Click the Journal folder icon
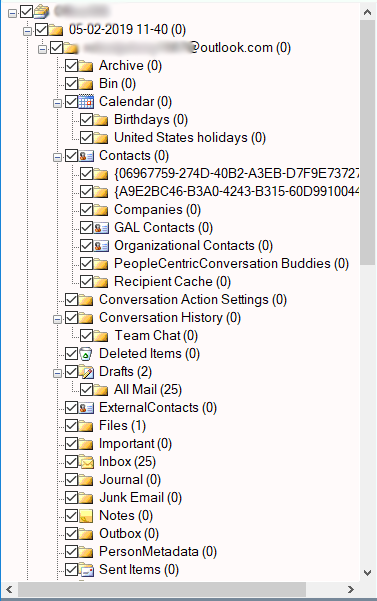 (86, 480)
